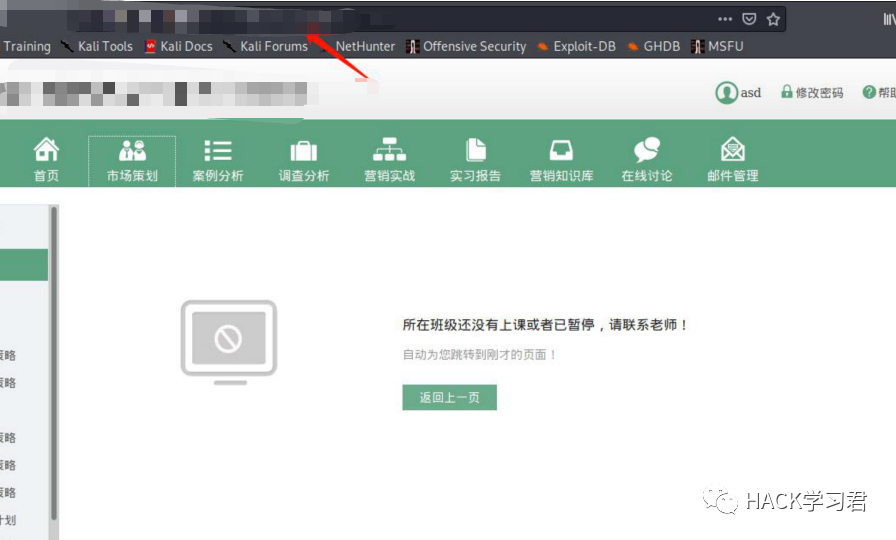Open Exploit-DB bookmark

coord(577,46)
